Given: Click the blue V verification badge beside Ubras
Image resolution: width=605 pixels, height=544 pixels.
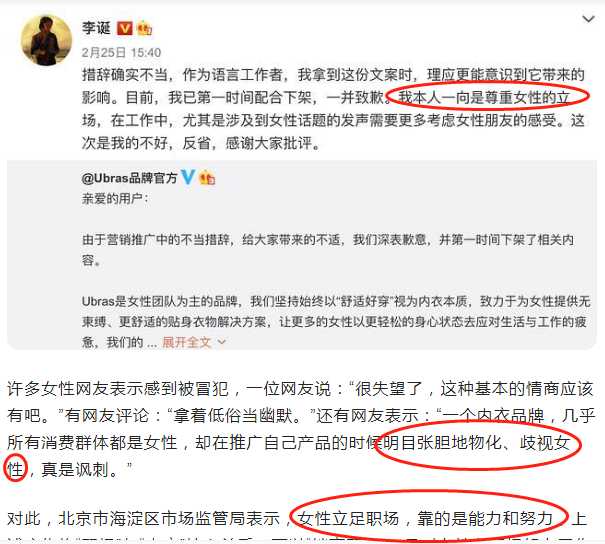Looking at the screenshot, I should point(188,177).
